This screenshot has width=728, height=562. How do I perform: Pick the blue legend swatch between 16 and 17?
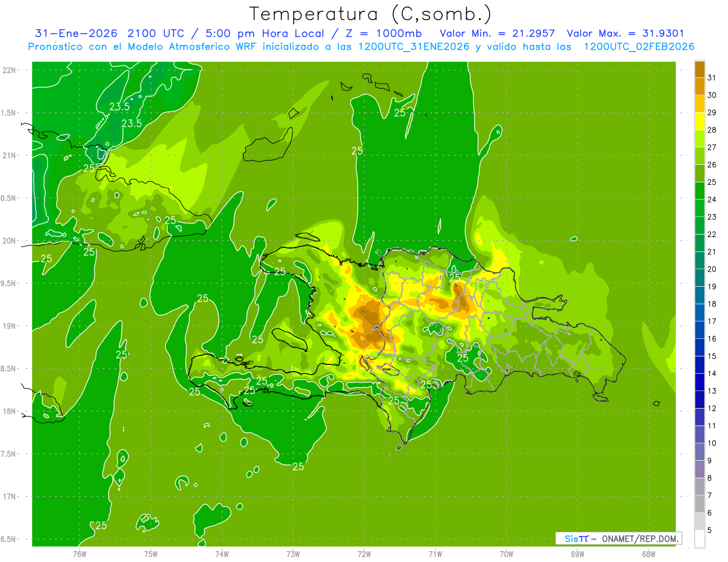point(699,330)
